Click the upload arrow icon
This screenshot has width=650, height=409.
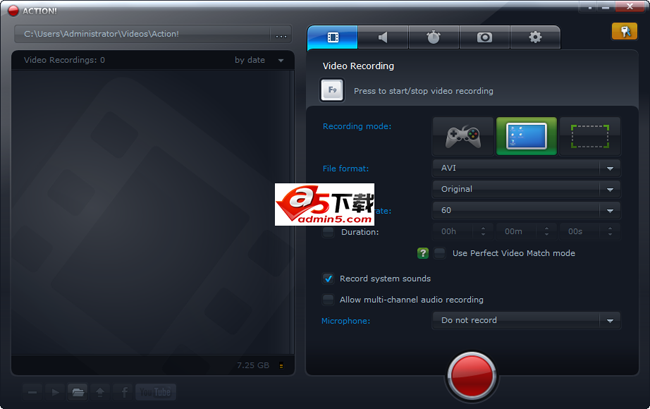[x=100, y=392]
